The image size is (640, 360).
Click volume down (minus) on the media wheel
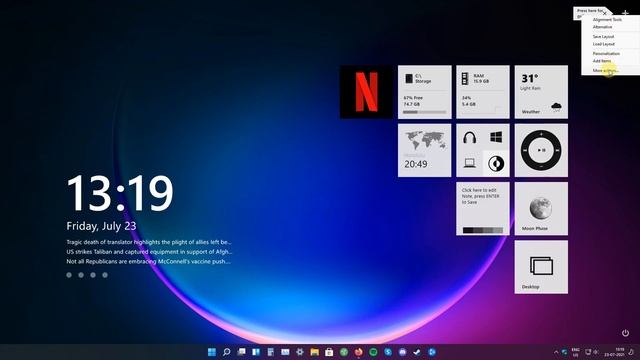coord(541,167)
